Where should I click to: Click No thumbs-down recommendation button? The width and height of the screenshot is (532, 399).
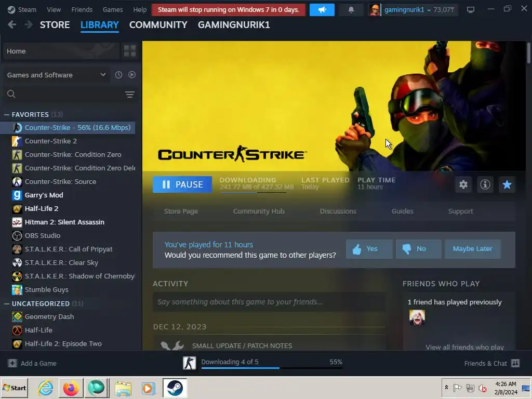418,249
